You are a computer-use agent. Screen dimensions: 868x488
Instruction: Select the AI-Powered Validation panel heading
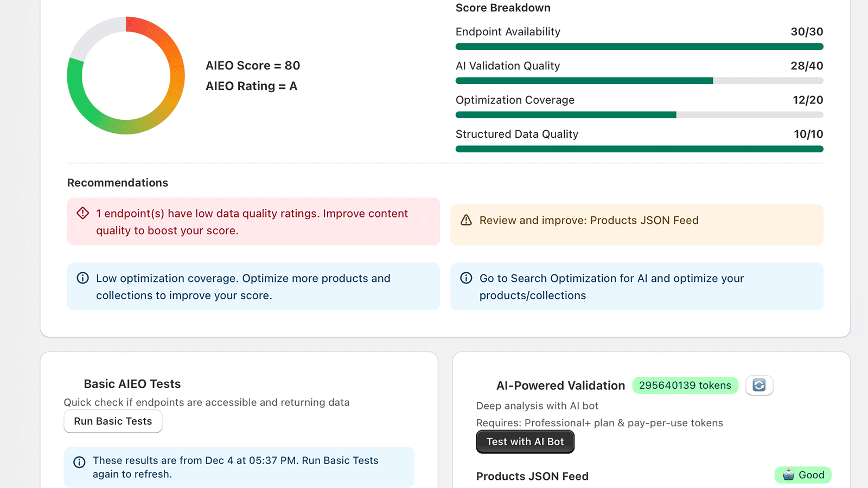coord(560,386)
